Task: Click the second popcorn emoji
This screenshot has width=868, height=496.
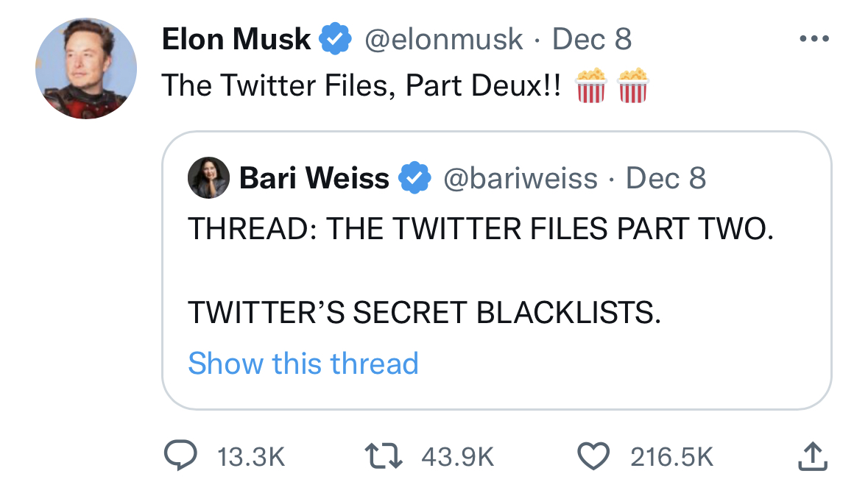Action: click(x=633, y=85)
